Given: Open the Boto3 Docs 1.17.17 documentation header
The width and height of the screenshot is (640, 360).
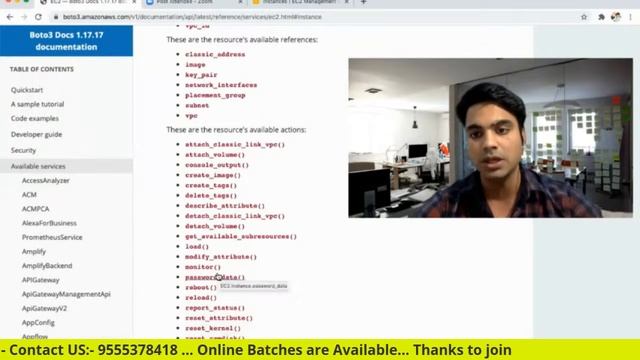Looking at the screenshot, I should (66, 41).
